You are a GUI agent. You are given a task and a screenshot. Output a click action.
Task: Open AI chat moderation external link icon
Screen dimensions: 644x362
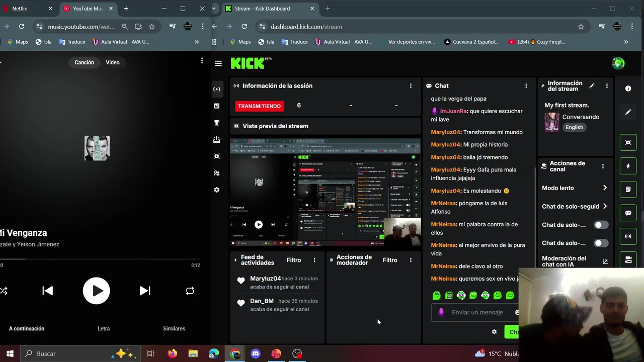pos(605,261)
